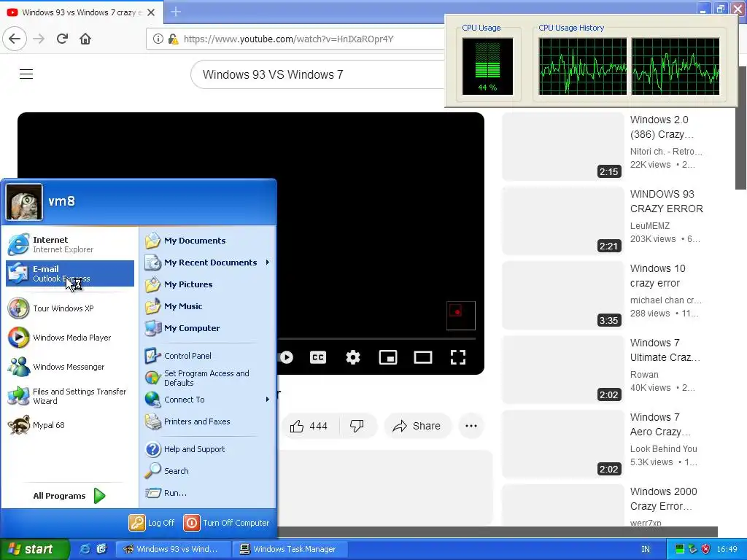Open Internet Explorer from Start menu

[x=70, y=244]
